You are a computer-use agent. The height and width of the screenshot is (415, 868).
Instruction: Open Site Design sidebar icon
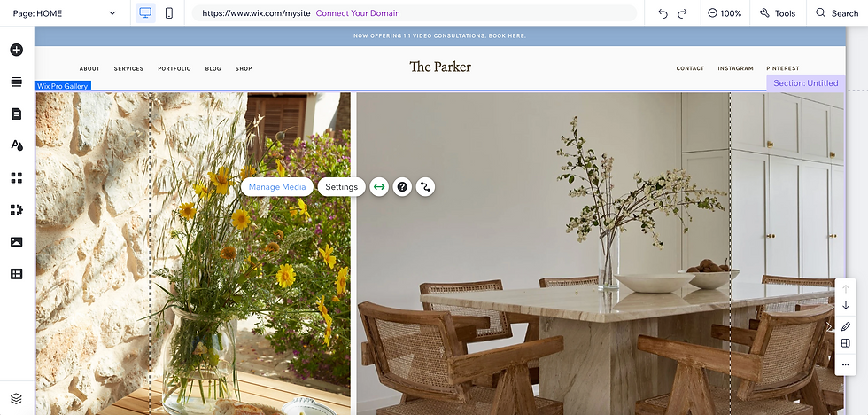click(17, 145)
